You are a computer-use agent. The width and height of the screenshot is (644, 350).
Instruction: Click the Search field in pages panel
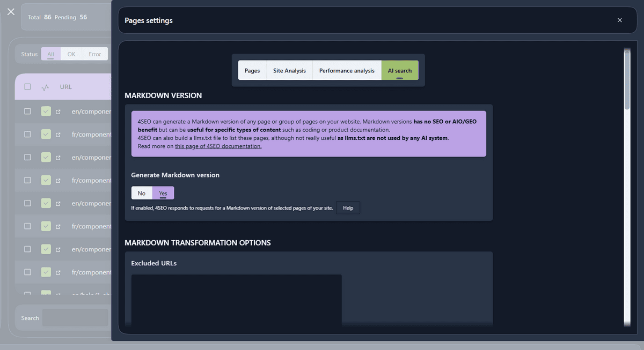(75, 317)
